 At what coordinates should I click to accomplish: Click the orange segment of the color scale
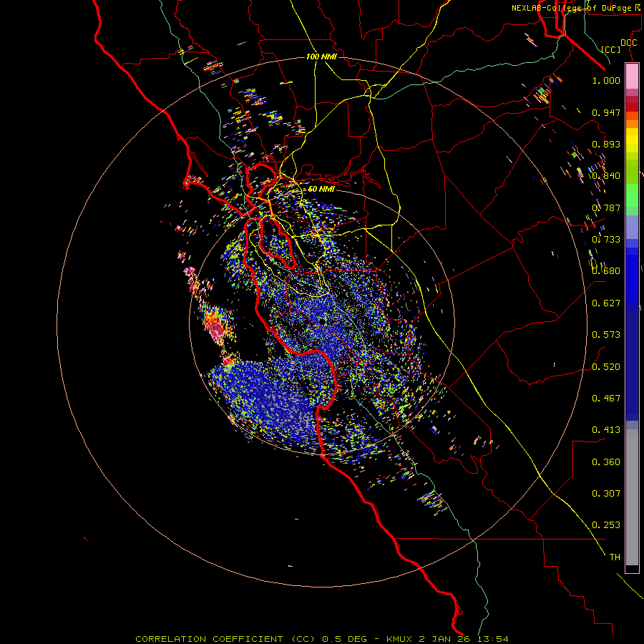click(632, 119)
